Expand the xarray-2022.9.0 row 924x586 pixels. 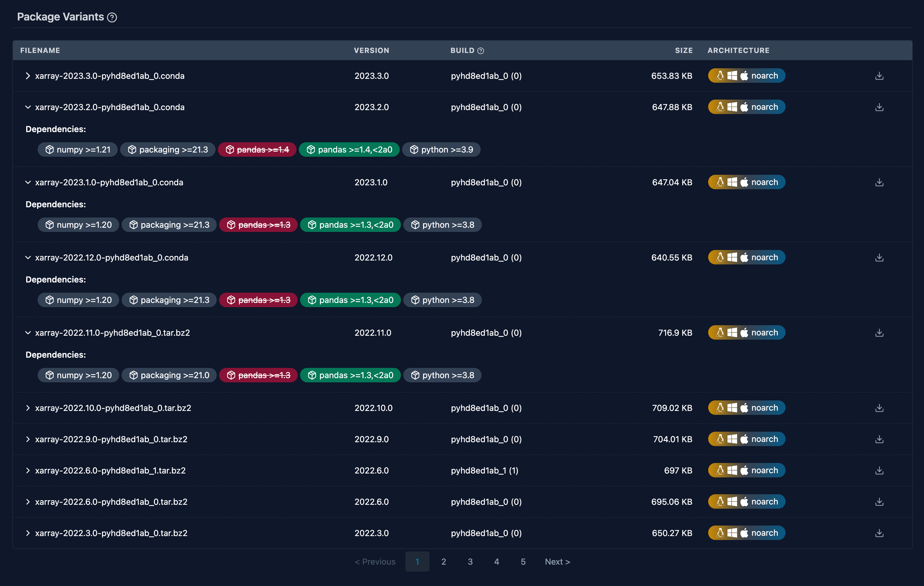(28, 439)
